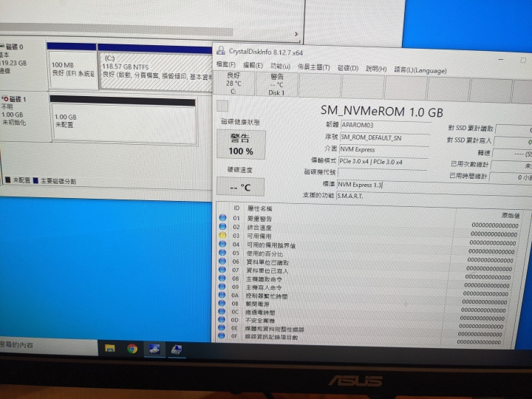Click the blue status icon for row 08
532x399 pixels.
(222, 279)
